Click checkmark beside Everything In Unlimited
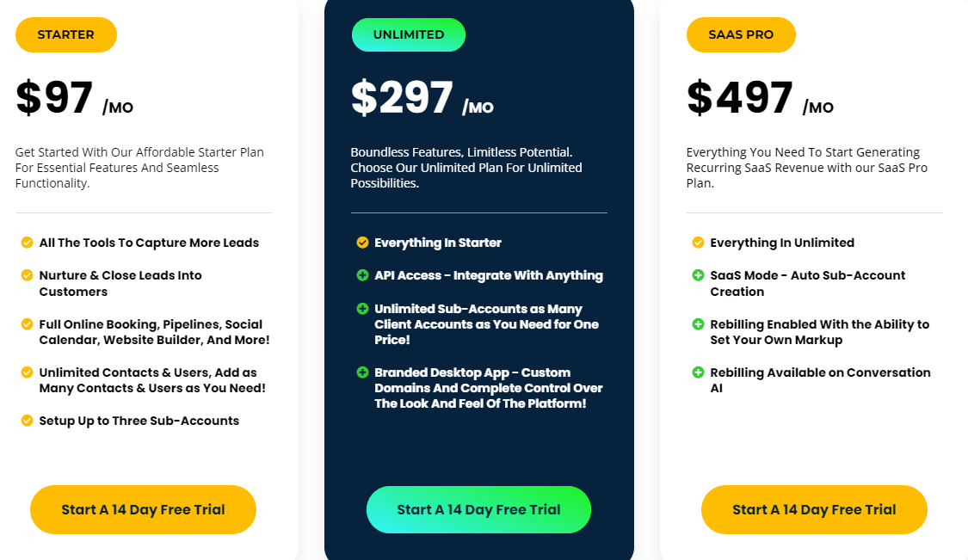This screenshot has width=968, height=560. pyautogui.click(x=698, y=242)
